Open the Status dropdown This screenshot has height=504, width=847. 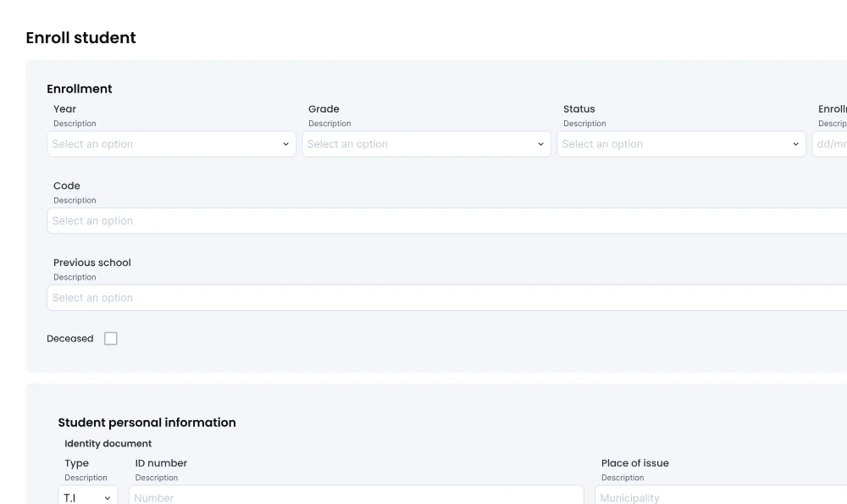[682, 144]
